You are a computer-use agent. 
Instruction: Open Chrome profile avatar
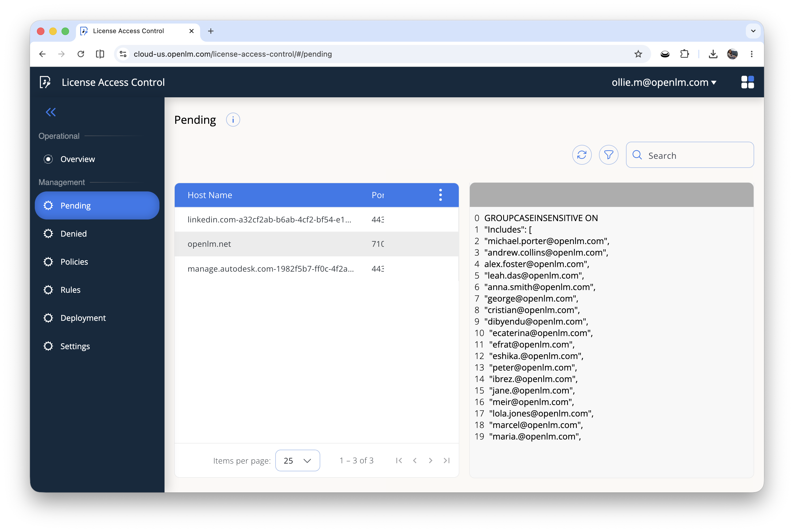click(x=732, y=54)
